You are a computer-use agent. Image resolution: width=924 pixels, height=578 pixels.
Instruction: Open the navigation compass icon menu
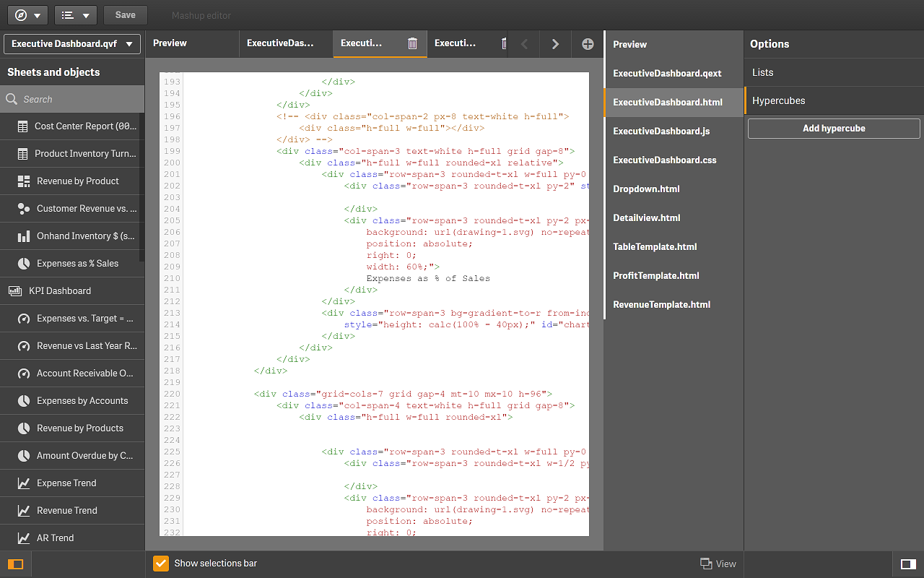[22, 14]
